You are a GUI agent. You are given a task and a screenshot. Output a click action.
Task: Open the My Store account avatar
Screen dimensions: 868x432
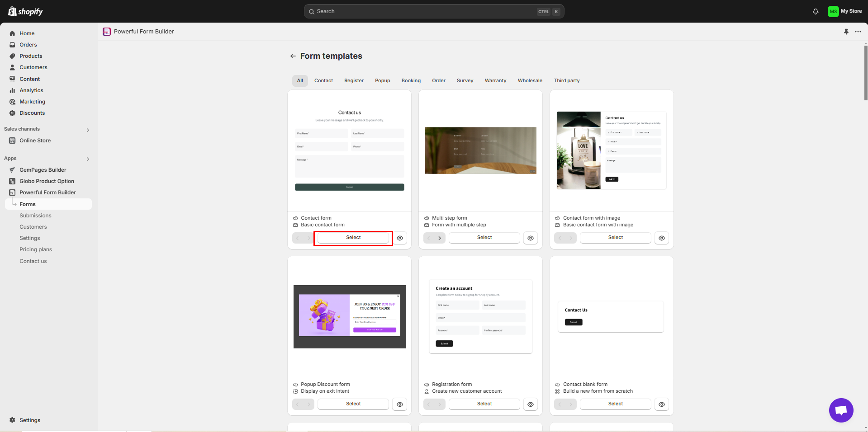833,11
